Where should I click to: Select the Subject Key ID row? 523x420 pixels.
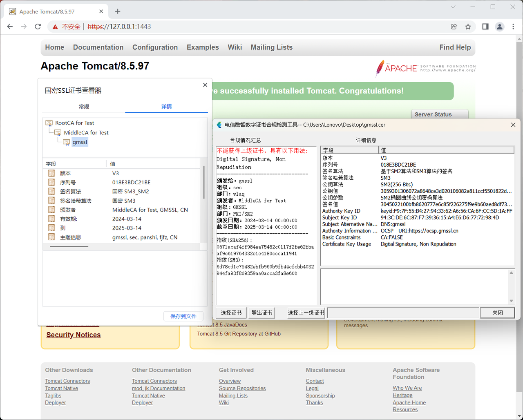point(417,218)
